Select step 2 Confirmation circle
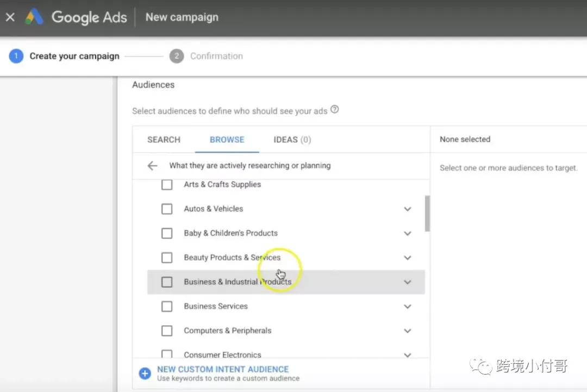 pos(176,56)
